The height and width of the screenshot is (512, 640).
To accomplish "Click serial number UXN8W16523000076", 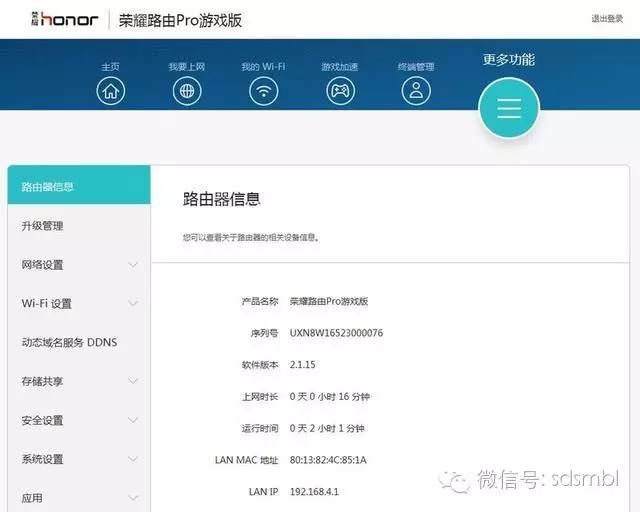I will (x=336, y=333).
